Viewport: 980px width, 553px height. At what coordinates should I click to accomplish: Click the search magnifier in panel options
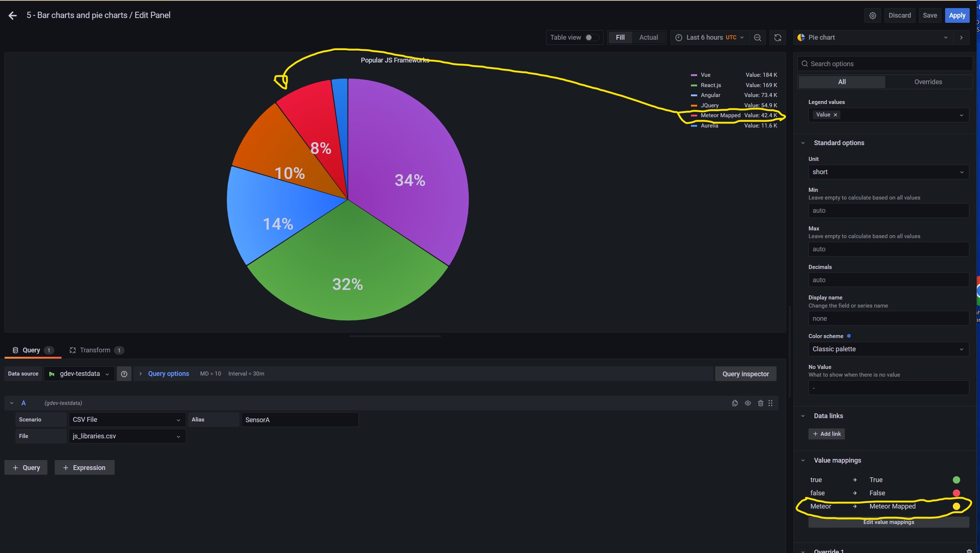point(804,64)
